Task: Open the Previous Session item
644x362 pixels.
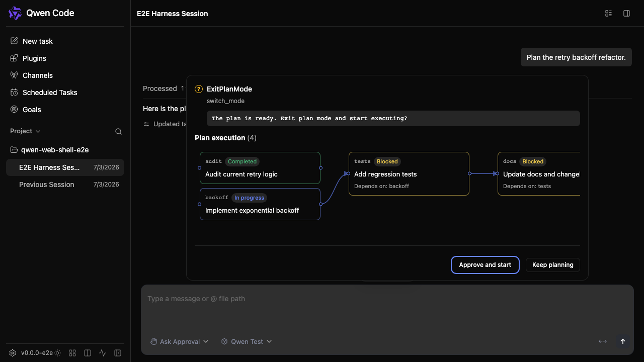Action: (x=65, y=185)
